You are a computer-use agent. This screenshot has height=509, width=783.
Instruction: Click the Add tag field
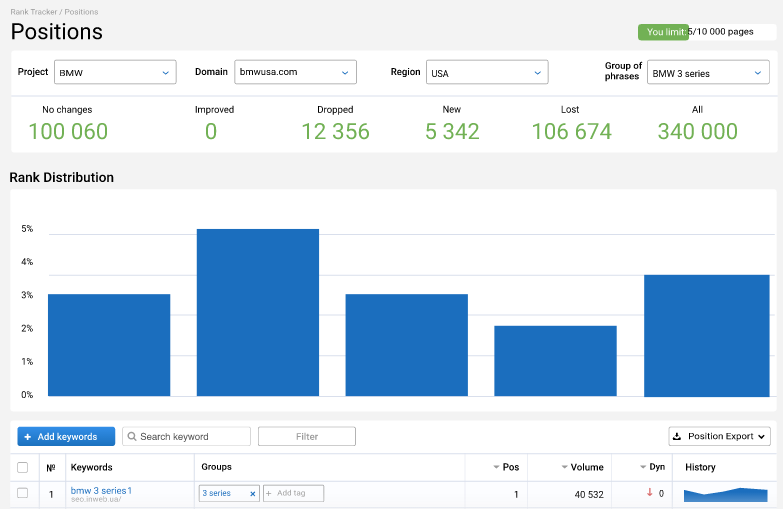293,493
